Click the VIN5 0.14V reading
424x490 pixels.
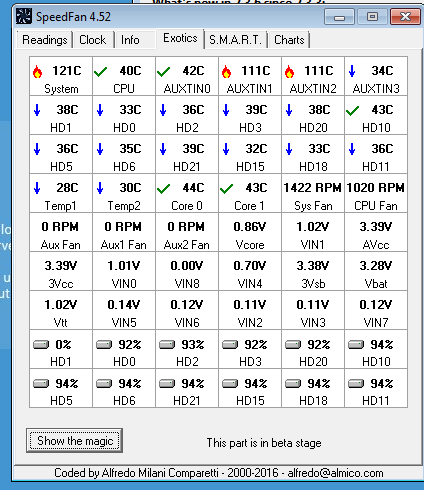pos(124,310)
